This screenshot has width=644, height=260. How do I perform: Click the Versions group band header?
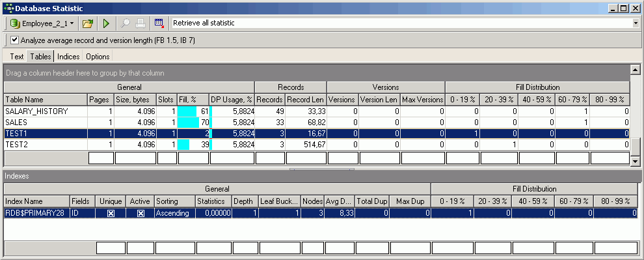(x=386, y=87)
